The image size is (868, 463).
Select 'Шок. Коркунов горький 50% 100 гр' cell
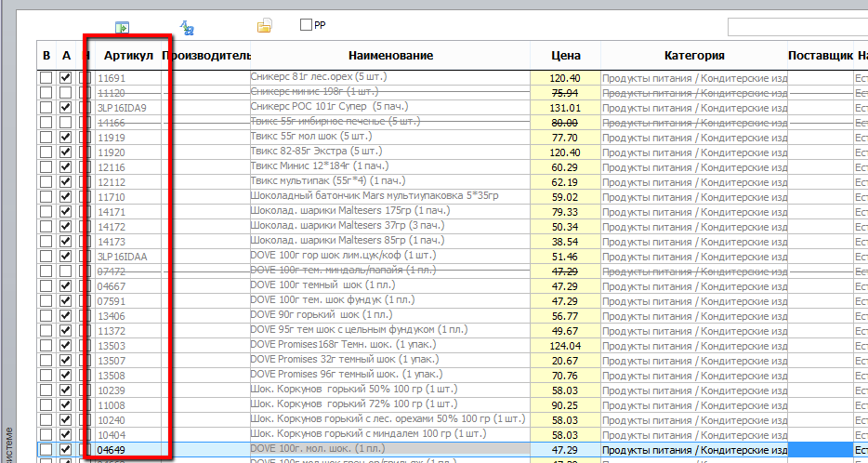[x=390, y=390]
